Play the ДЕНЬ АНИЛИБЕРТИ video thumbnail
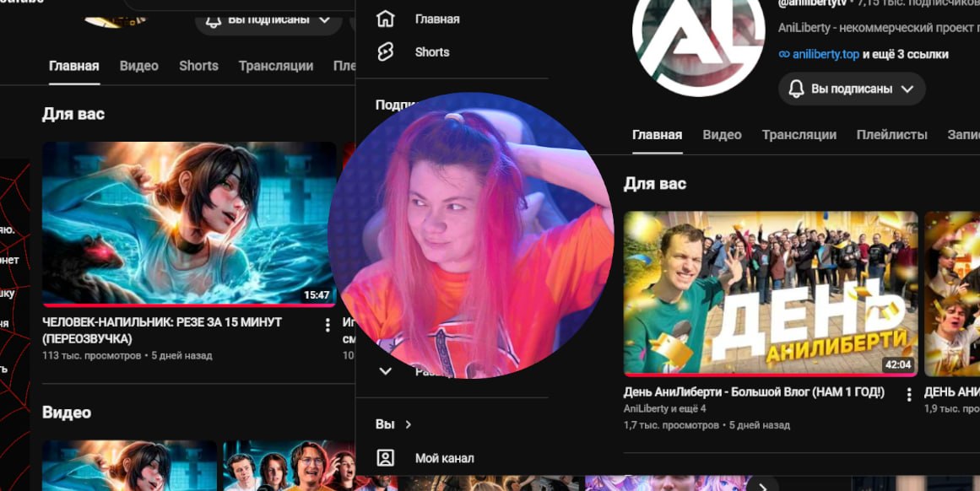The image size is (980, 491). point(771,294)
